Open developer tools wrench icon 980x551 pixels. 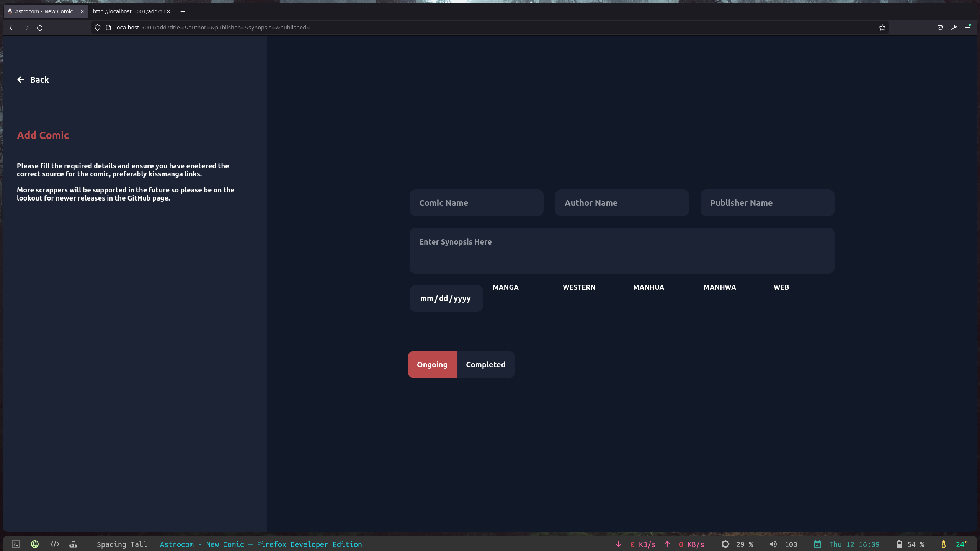click(x=954, y=28)
